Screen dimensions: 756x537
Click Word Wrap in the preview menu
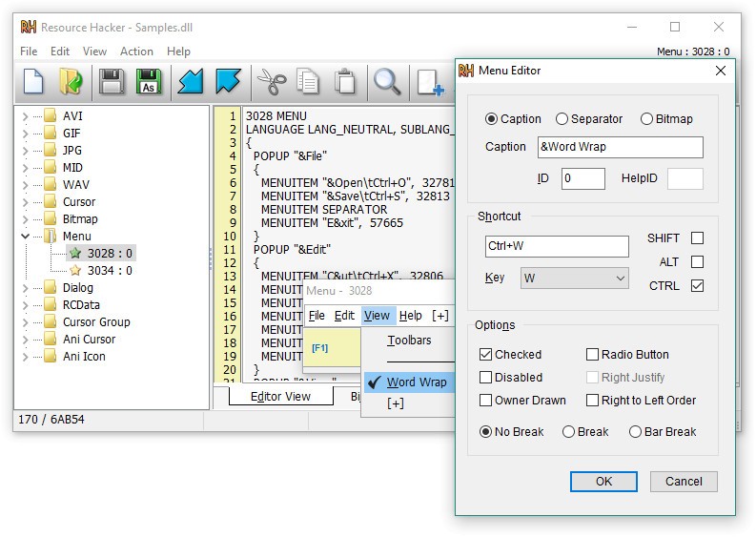[410, 382]
